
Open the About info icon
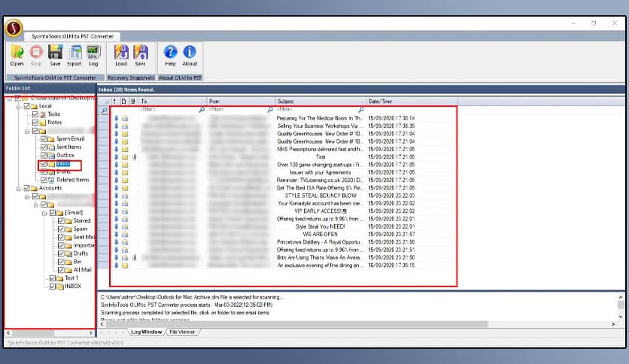click(190, 52)
